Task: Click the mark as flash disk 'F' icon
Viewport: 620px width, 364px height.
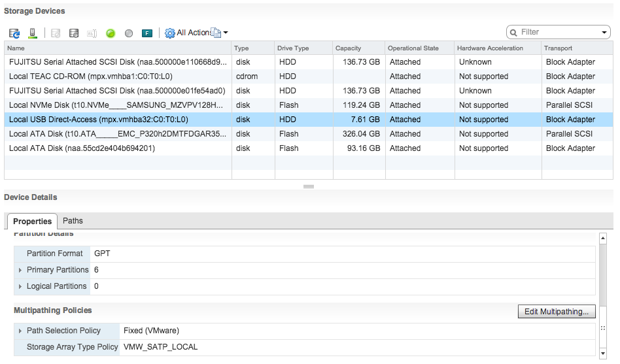Action: coord(147,33)
